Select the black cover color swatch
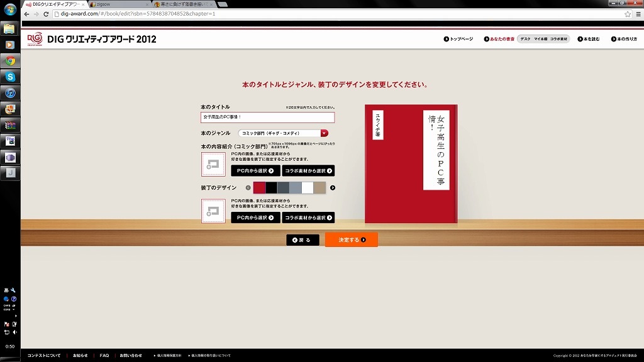Screen dimensions: 644x362 tap(271, 187)
